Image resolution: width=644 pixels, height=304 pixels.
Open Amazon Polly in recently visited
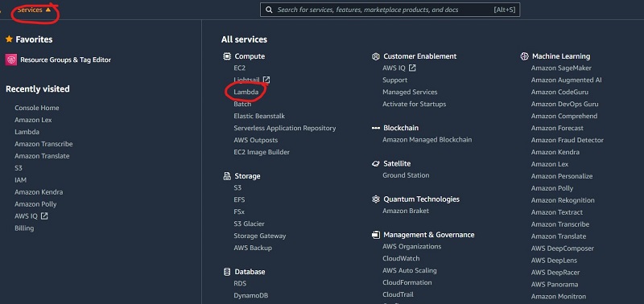35,204
